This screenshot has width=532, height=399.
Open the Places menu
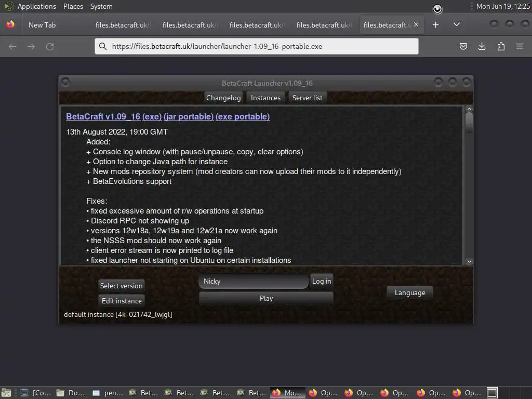click(73, 6)
